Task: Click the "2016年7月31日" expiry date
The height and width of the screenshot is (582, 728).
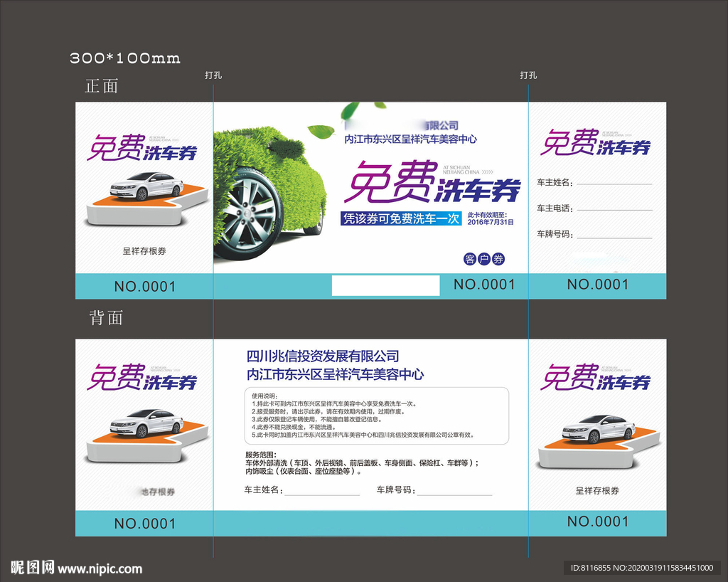Action: pyautogui.click(x=491, y=223)
